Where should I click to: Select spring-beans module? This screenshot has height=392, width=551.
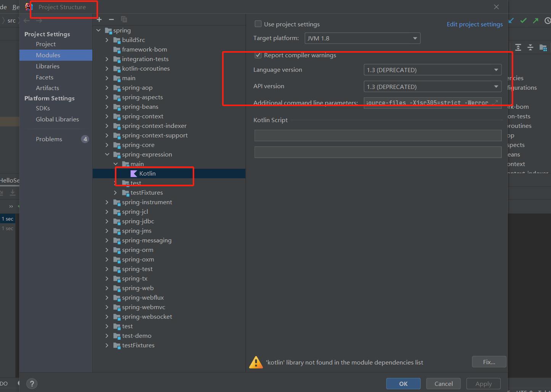point(140,107)
